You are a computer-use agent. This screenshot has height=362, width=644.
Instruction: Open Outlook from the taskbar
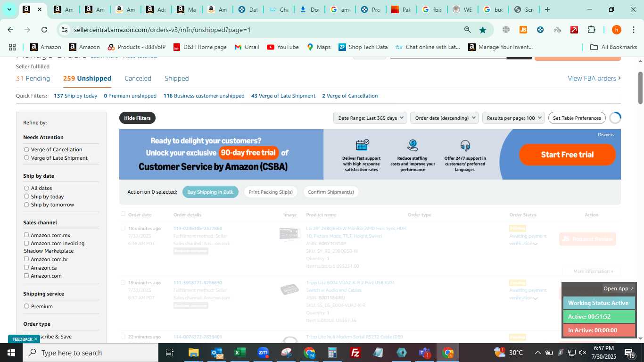[217, 353]
